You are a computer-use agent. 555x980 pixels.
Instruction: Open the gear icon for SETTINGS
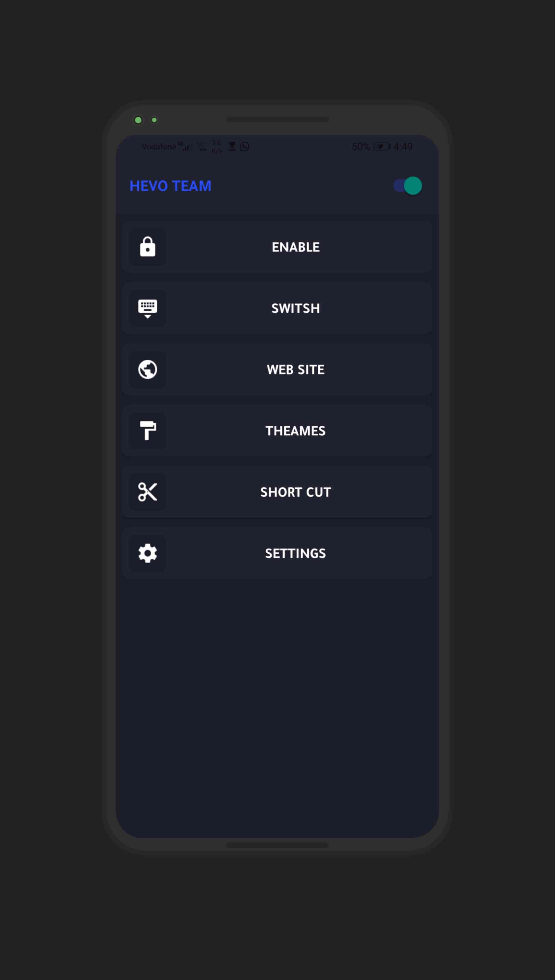tap(147, 553)
